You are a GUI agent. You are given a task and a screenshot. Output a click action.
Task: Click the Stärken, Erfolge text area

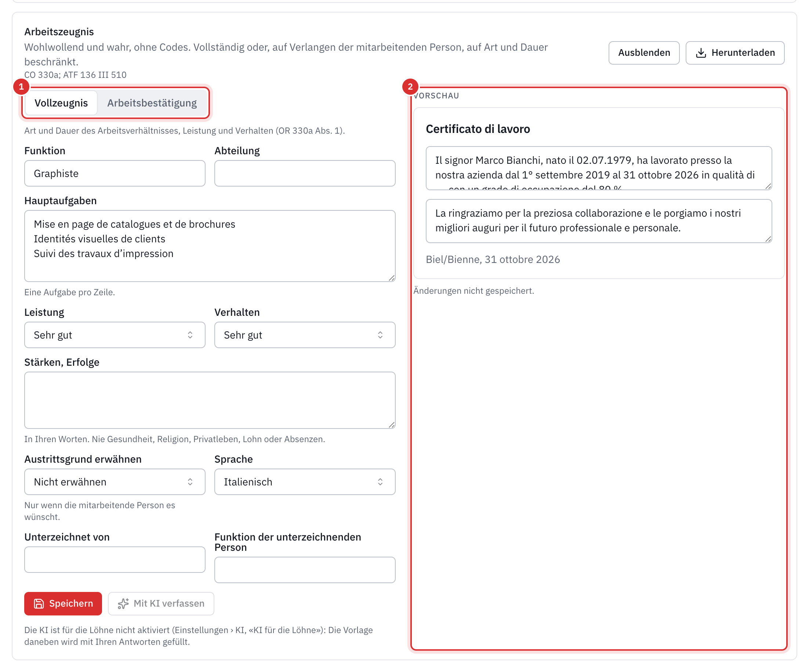point(210,400)
